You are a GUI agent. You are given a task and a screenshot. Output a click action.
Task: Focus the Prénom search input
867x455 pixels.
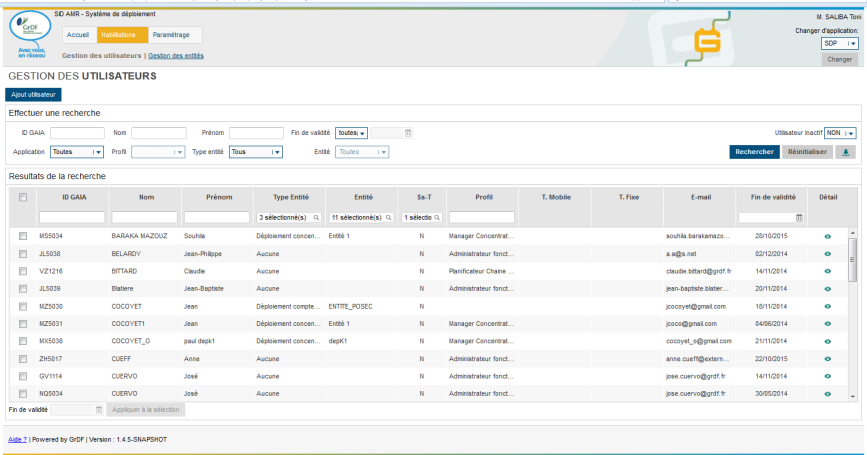pyautogui.click(x=256, y=133)
